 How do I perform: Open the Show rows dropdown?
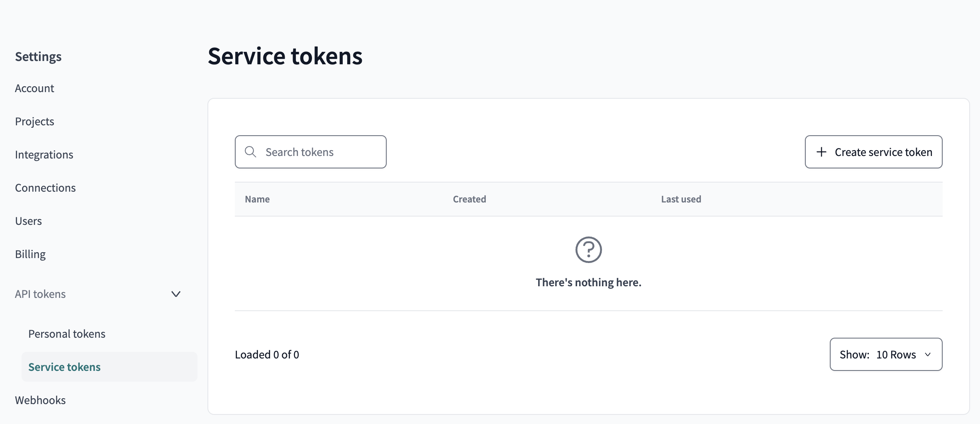pyautogui.click(x=885, y=354)
